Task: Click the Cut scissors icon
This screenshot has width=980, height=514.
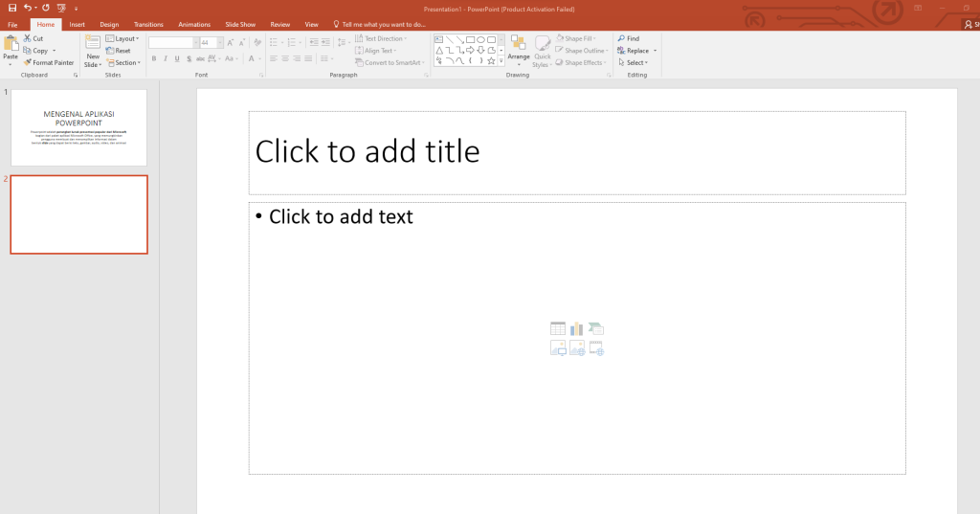Action: pyautogui.click(x=28, y=38)
